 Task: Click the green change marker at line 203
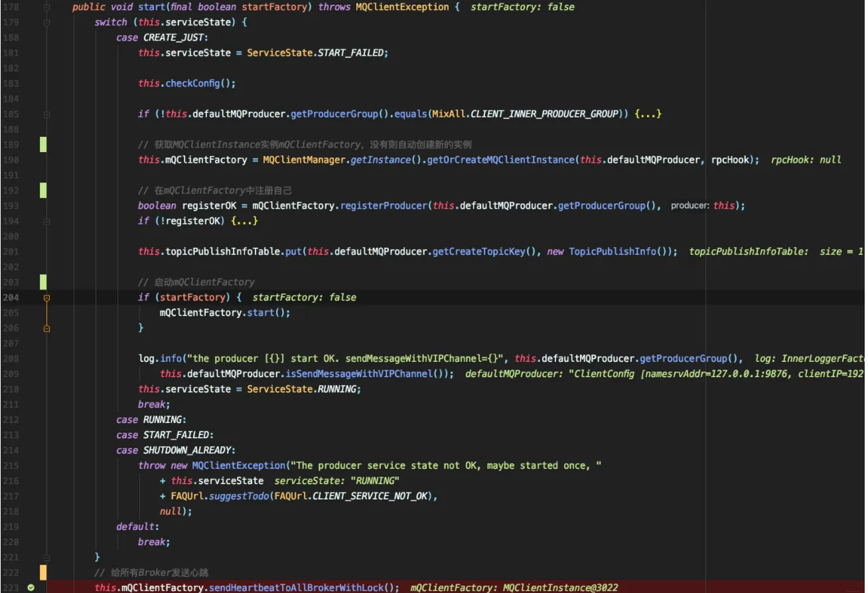(x=43, y=282)
